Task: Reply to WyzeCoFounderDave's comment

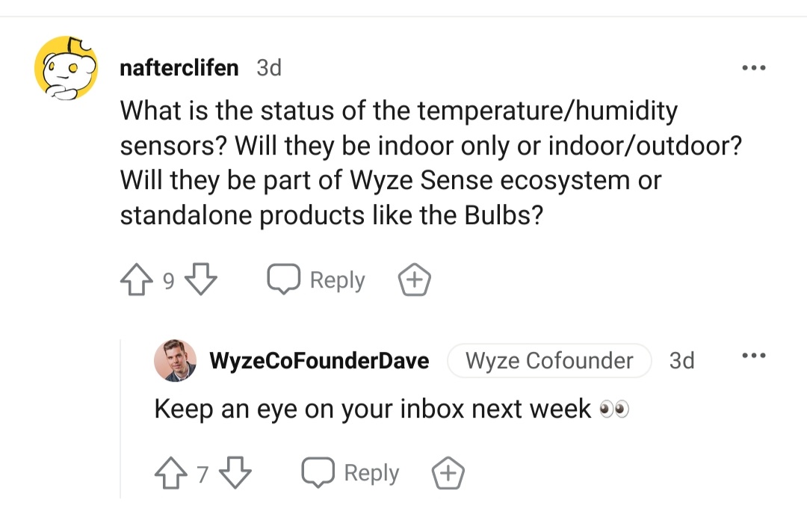Action: tap(352, 473)
